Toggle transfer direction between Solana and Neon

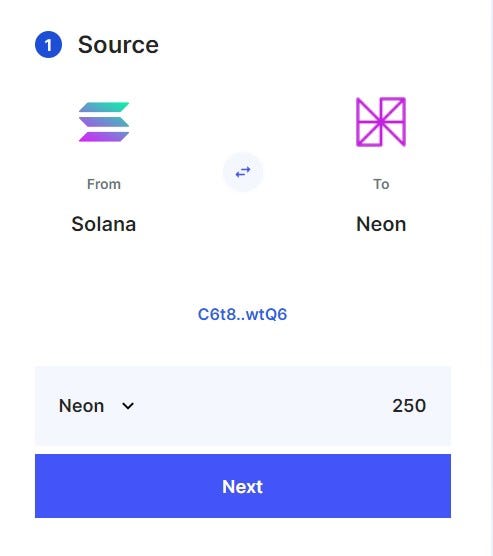pos(243,172)
